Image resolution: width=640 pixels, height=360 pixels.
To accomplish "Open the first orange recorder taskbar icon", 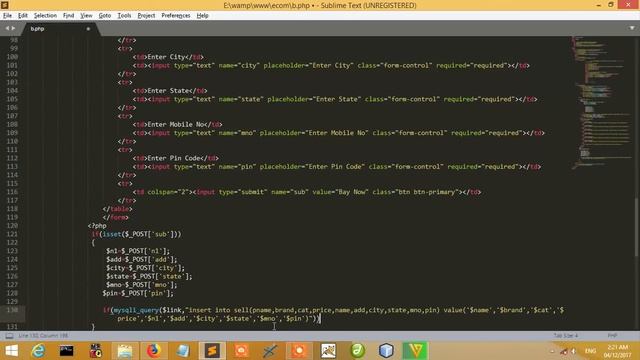I will [x=241, y=351].
